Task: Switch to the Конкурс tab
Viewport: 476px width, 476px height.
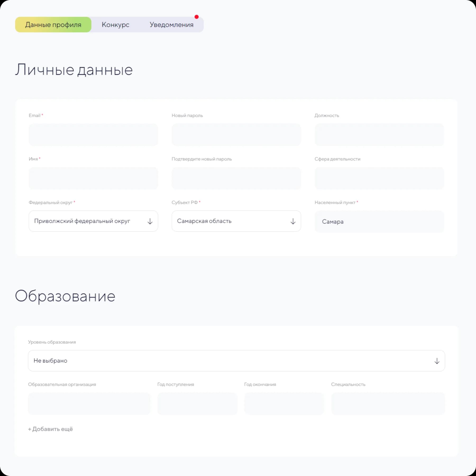Action: pyautogui.click(x=115, y=25)
